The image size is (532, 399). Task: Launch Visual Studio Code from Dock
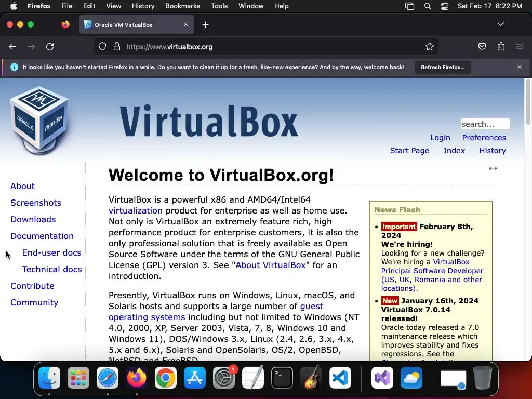click(340, 378)
